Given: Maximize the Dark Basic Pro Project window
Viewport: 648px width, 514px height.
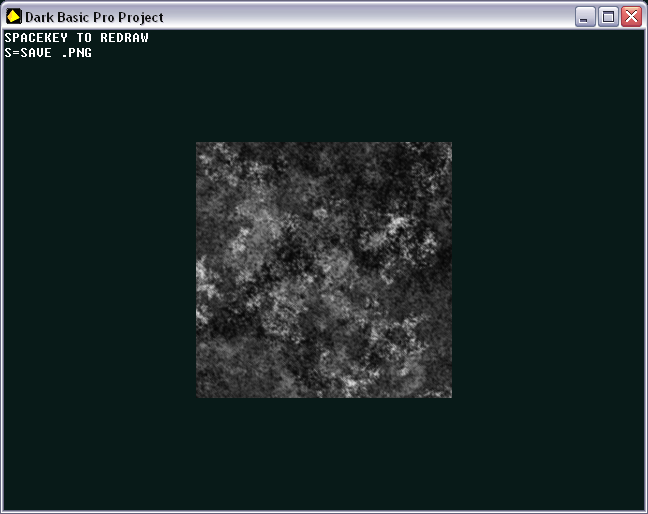Looking at the screenshot, I should point(608,17).
